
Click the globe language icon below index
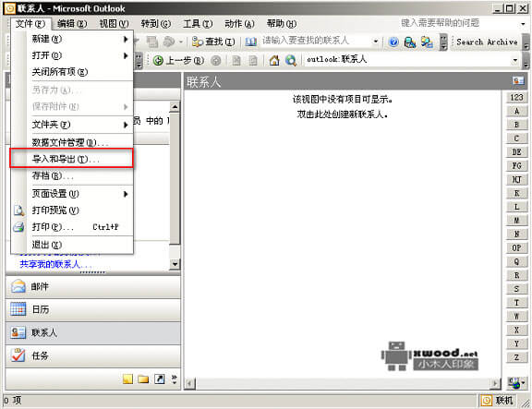point(514,383)
